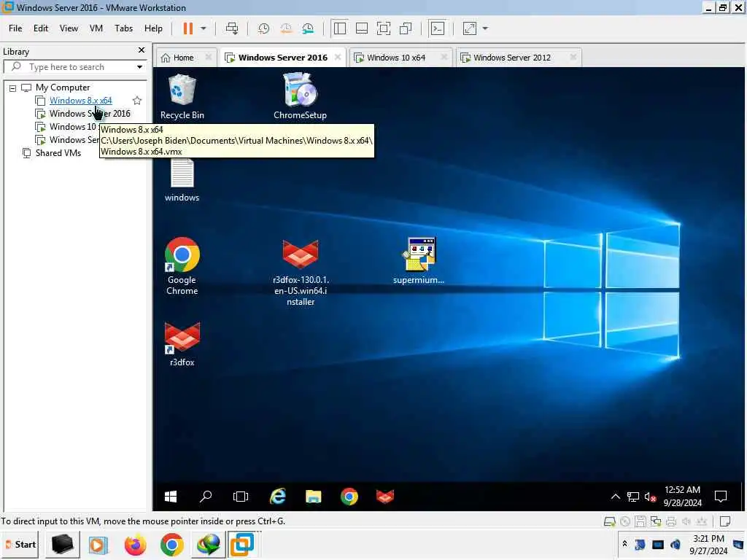This screenshot has height=560, width=747.
Task: Click the host clock showing 3:21 PM
Action: 708,544
